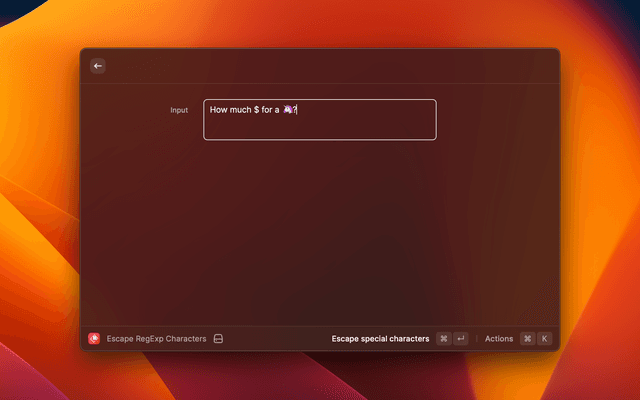The height and width of the screenshot is (400, 640).
Task: Click the empty second line of the input box
Action: pyautogui.click(x=320, y=128)
